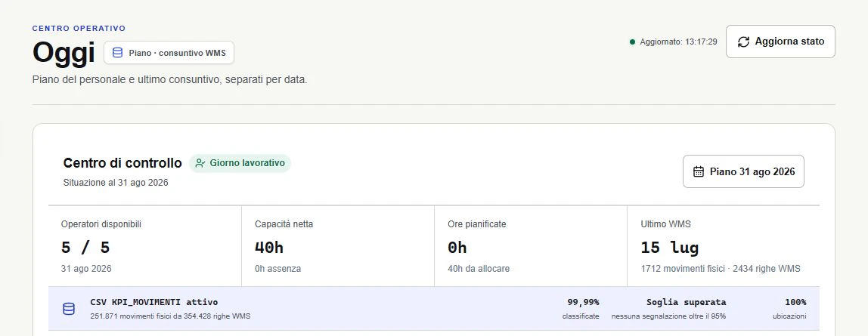Open the Operatori disponibili 5 / 5 card
This screenshot has height=336, width=868.
coord(145,246)
